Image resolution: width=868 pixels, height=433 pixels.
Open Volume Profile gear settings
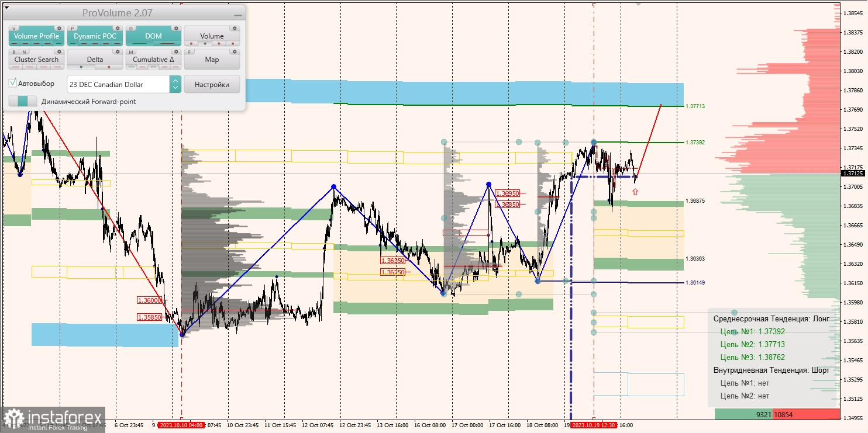59,28
